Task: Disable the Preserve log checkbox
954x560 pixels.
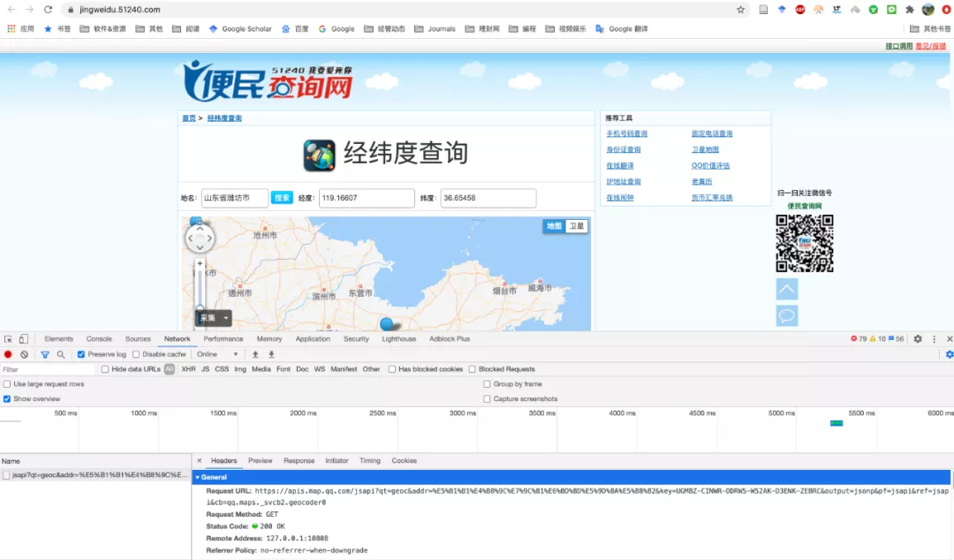Action: (81, 354)
